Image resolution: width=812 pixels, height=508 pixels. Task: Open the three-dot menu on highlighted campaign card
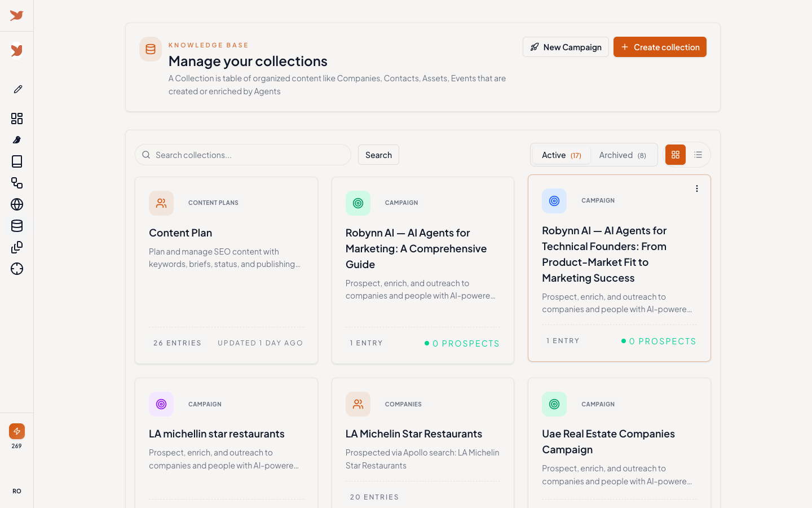pos(697,189)
